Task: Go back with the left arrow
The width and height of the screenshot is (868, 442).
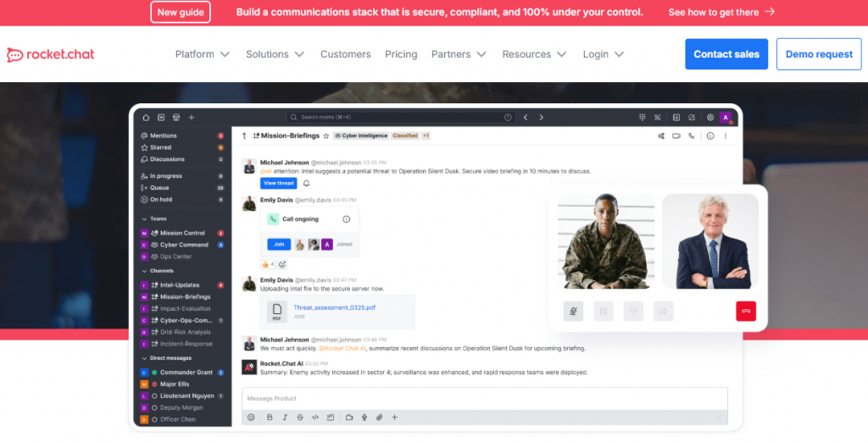Action: (526, 118)
